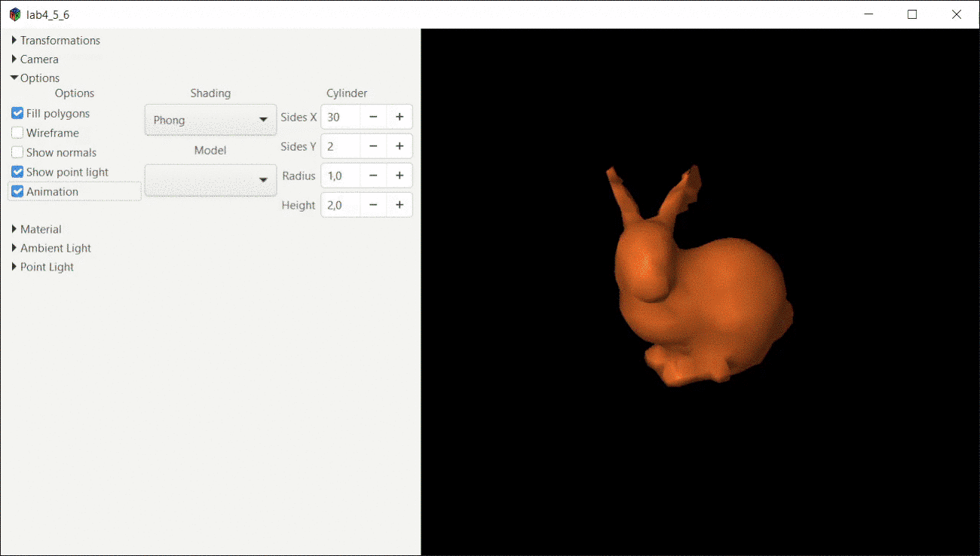This screenshot has height=556, width=980.
Task: Expand the Camera section
Action: click(35, 60)
